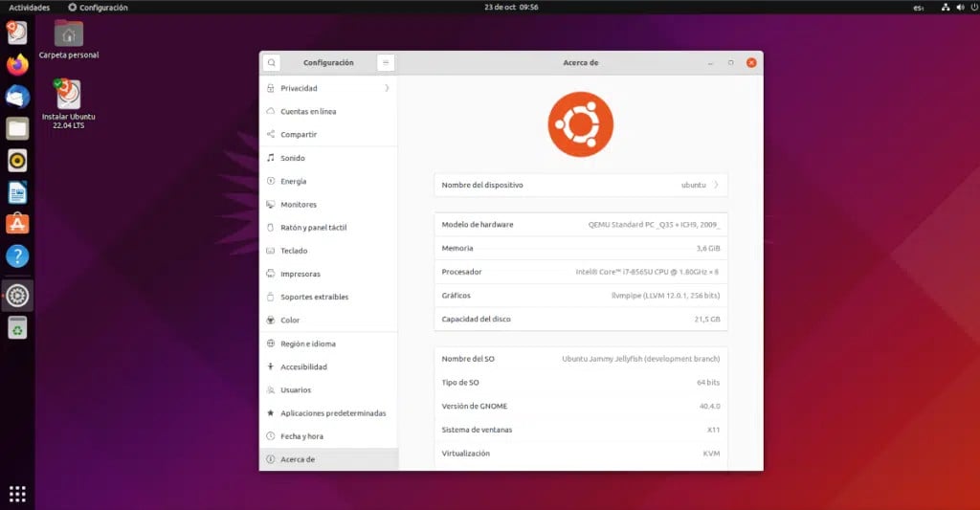Viewport: 980px width, 510px height.
Task: Click the clock showing 23 de oct 09:56
Action: 511,8
